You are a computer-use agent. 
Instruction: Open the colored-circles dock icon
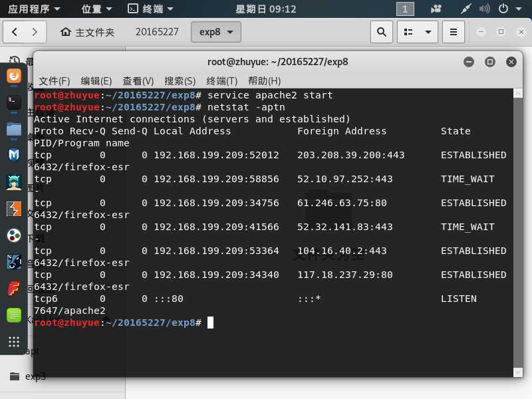click(x=14, y=235)
